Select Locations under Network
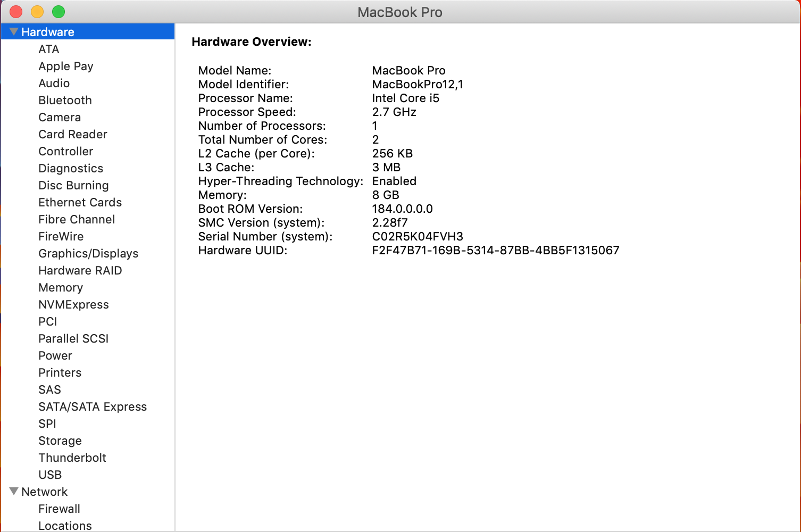Image resolution: width=801 pixels, height=532 pixels. 65,526
